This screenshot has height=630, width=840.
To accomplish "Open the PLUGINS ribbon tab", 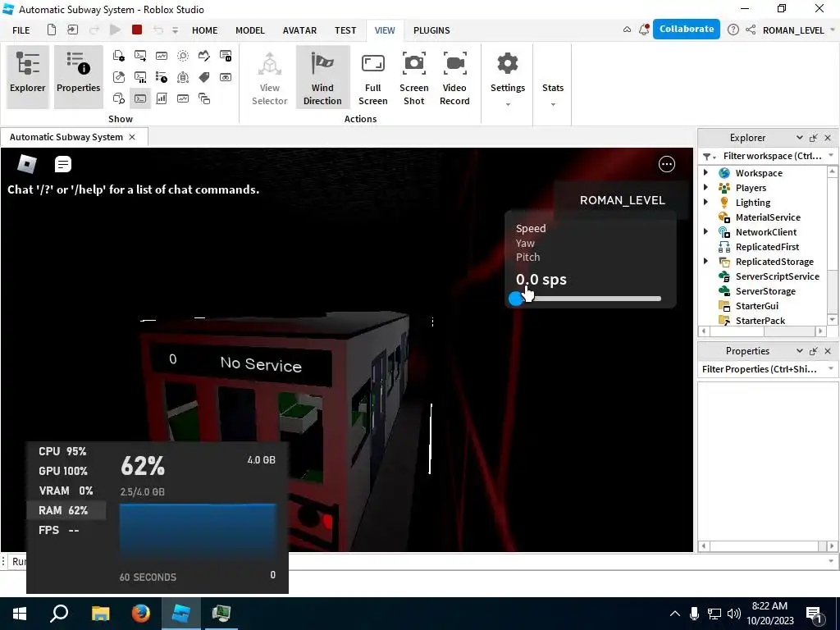I will click(x=431, y=30).
